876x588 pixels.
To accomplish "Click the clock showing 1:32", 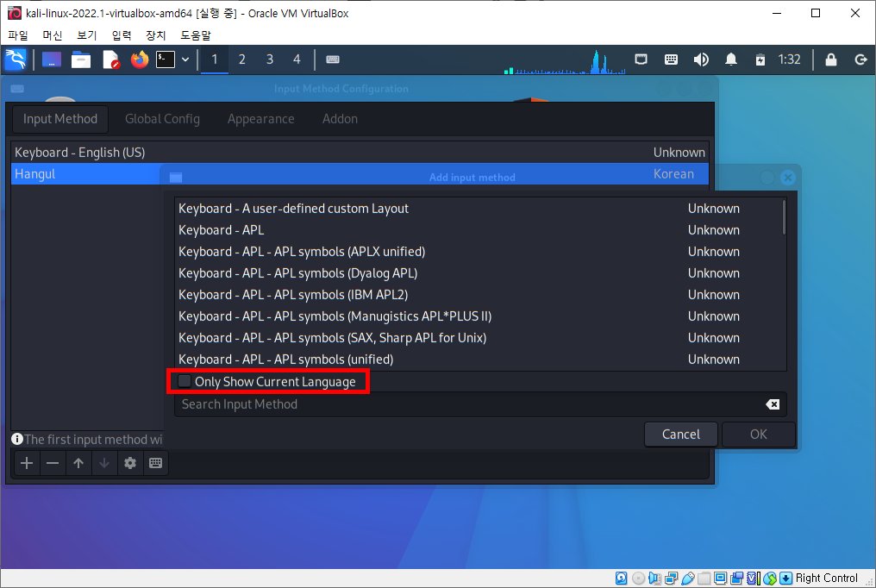I will (x=790, y=59).
